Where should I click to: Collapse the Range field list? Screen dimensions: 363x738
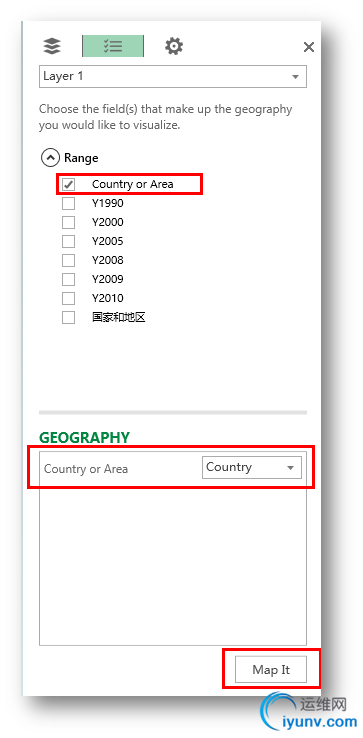click(x=50, y=158)
